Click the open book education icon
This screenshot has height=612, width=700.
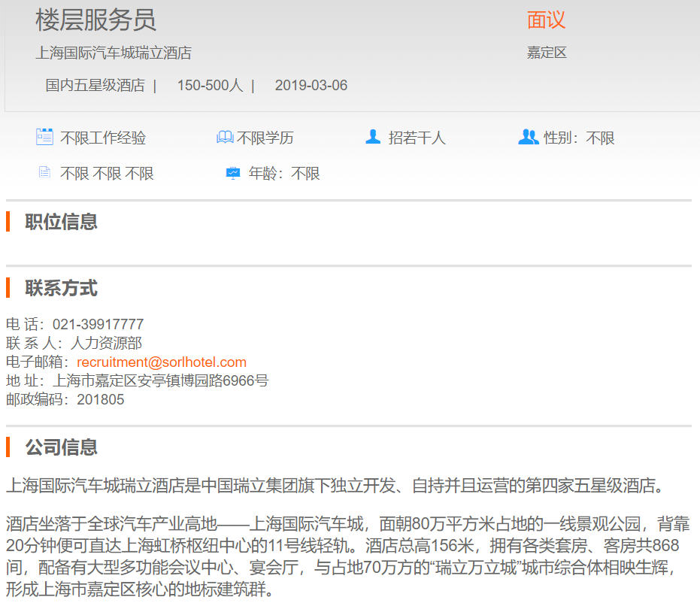(225, 138)
